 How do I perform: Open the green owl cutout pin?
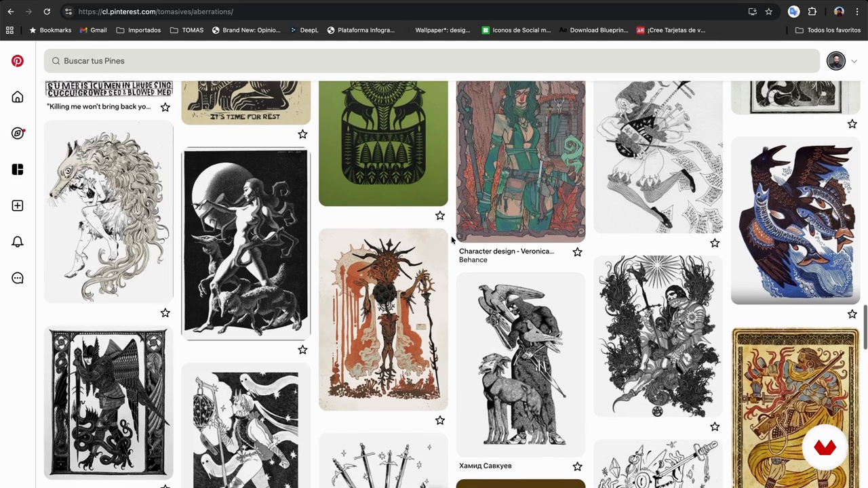(383, 142)
